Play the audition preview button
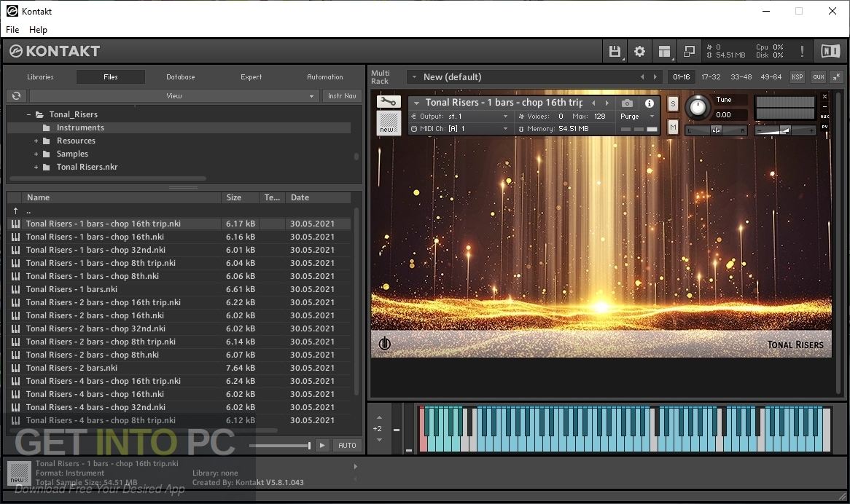Viewport: 850px width, 504px height. 322,445
